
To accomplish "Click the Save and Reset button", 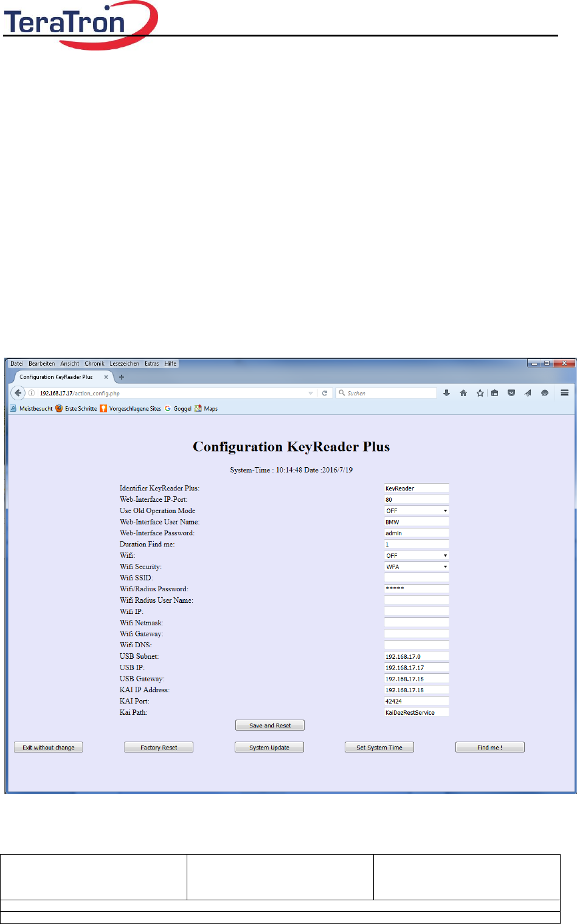I will 270,725.
